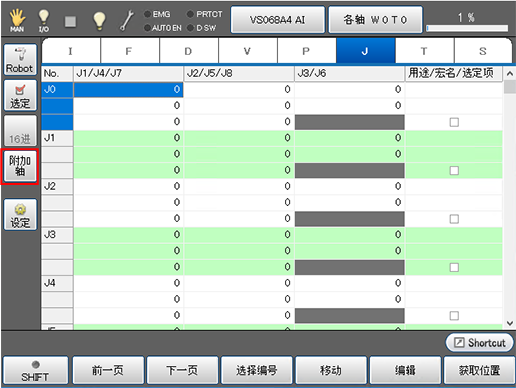Click the vertical scrollbar thumb

pyautogui.click(x=510, y=87)
